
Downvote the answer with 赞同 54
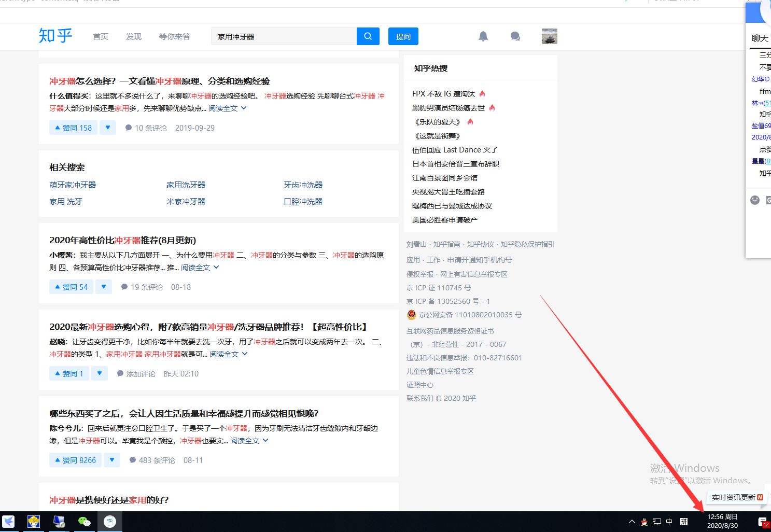(x=104, y=287)
